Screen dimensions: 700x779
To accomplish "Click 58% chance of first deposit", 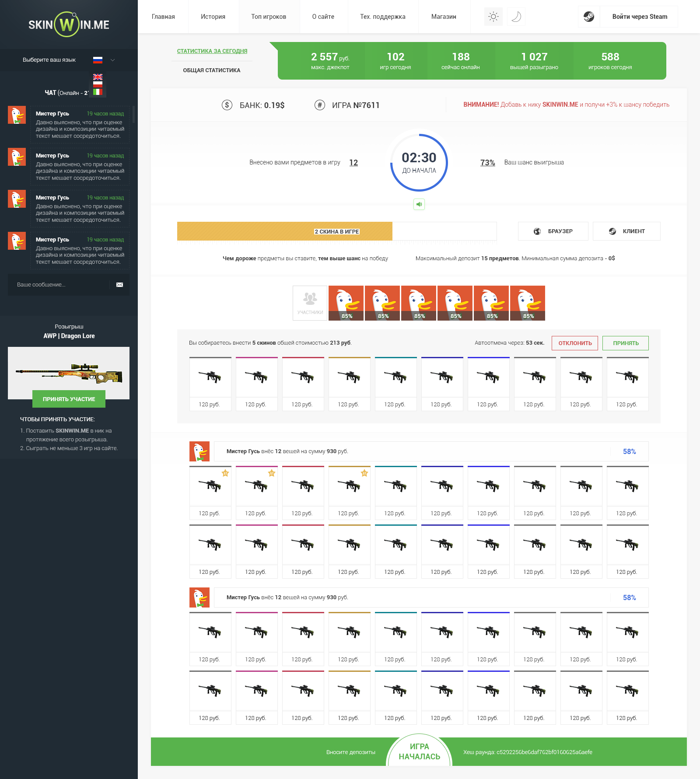I will click(x=629, y=451).
